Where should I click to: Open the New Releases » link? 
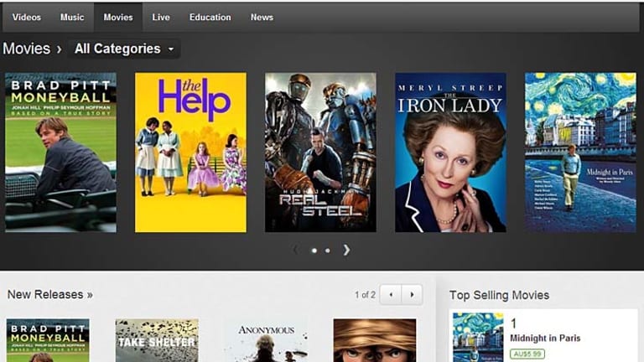tap(50, 295)
